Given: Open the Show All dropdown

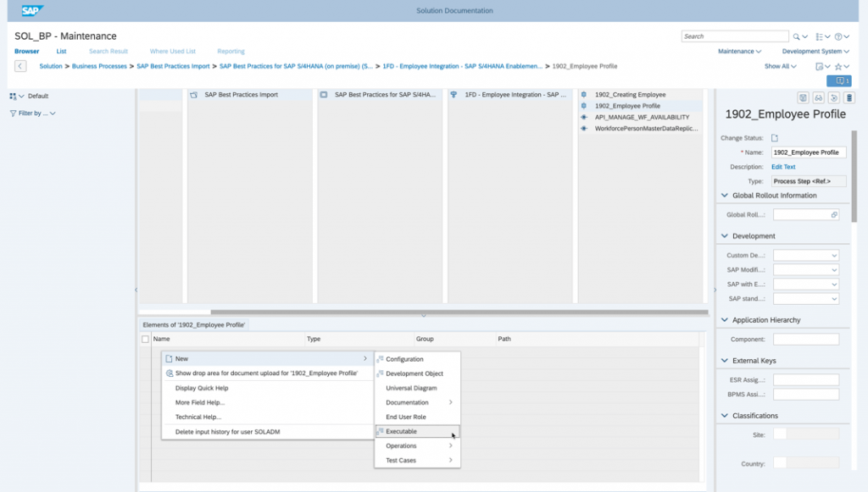Looking at the screenshot, I should pos(781,66).
